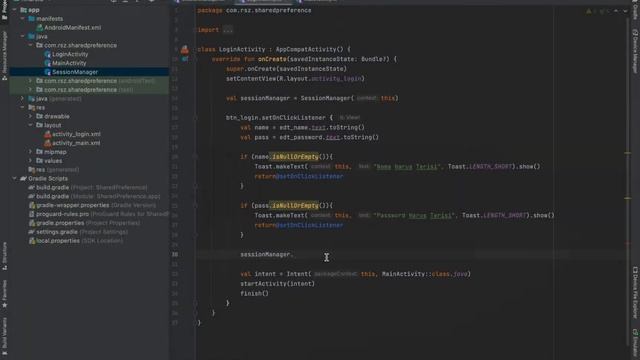The height and width of the screenshot is (360, 640).
Task: Click the red scrollbar error marker
Action: 628,243
